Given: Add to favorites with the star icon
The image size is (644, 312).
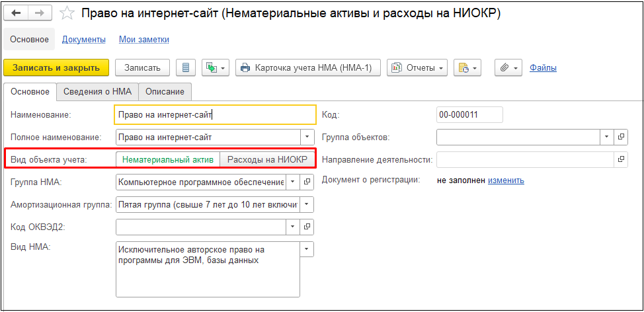Looking at the screenshot, I should 67,13.
